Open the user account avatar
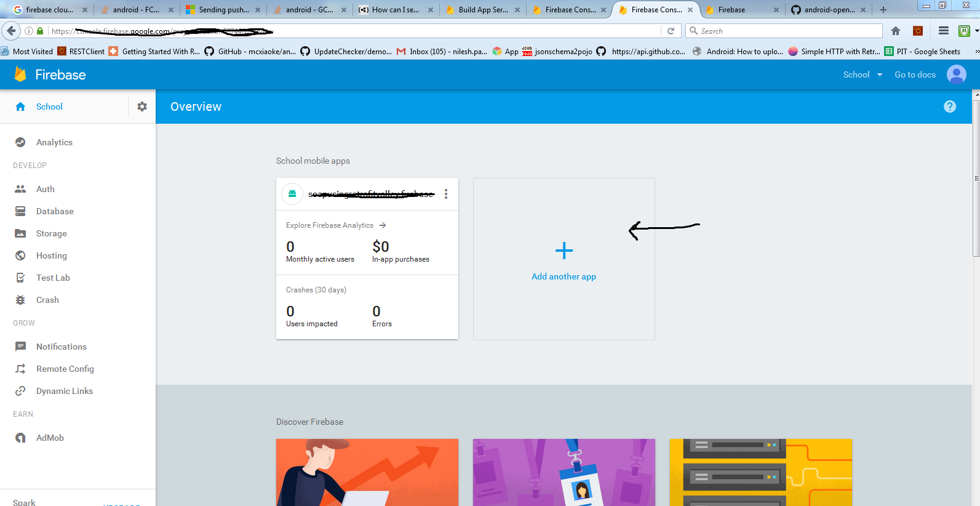Viewport: 980px width, 506px height. 957,74
